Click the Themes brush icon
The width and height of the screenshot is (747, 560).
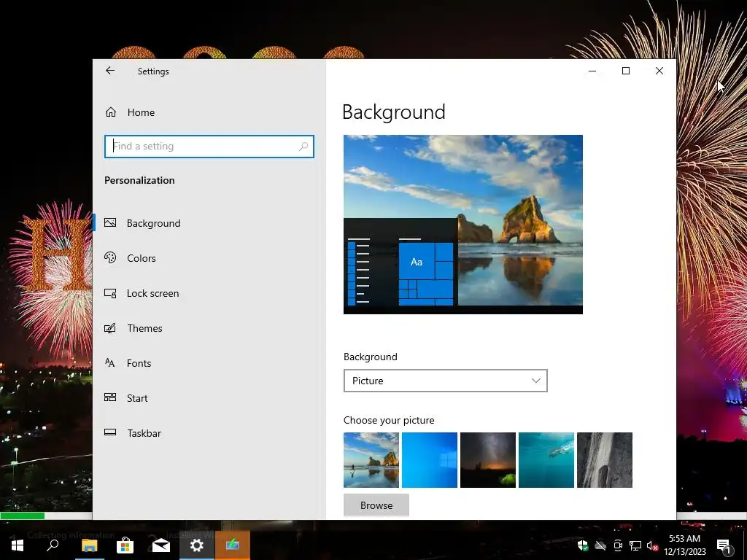pos(110,328)
